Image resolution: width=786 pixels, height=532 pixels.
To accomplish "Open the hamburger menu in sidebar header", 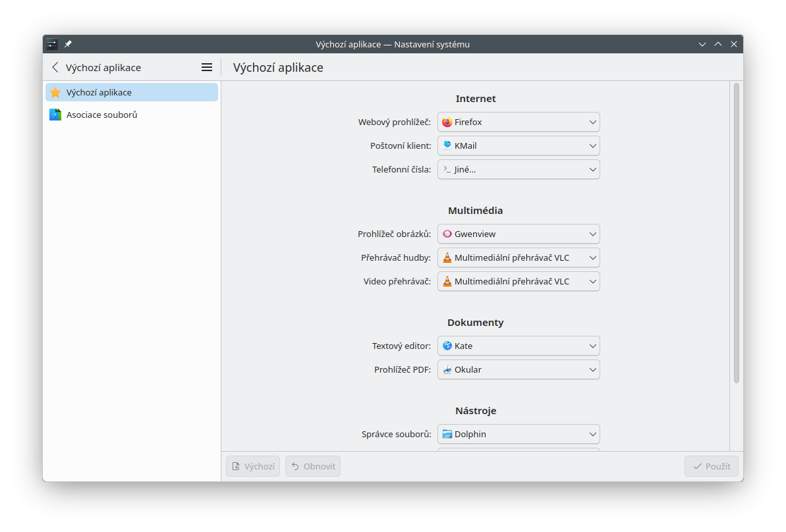I will click(207, 67).
